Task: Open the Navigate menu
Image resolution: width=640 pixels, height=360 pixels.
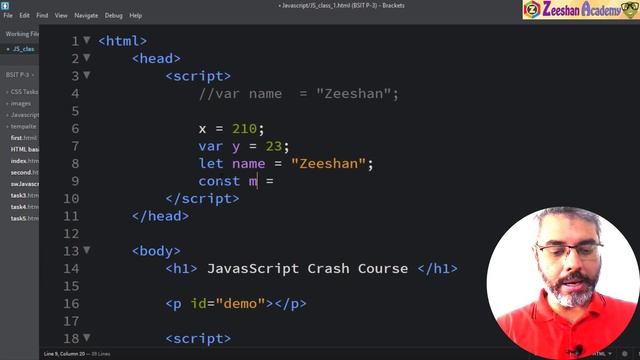Action: [86, 16]
